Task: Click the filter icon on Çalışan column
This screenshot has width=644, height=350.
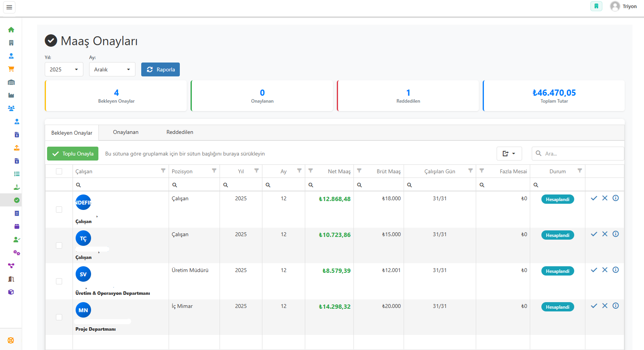Action: (x=163, y=171)
